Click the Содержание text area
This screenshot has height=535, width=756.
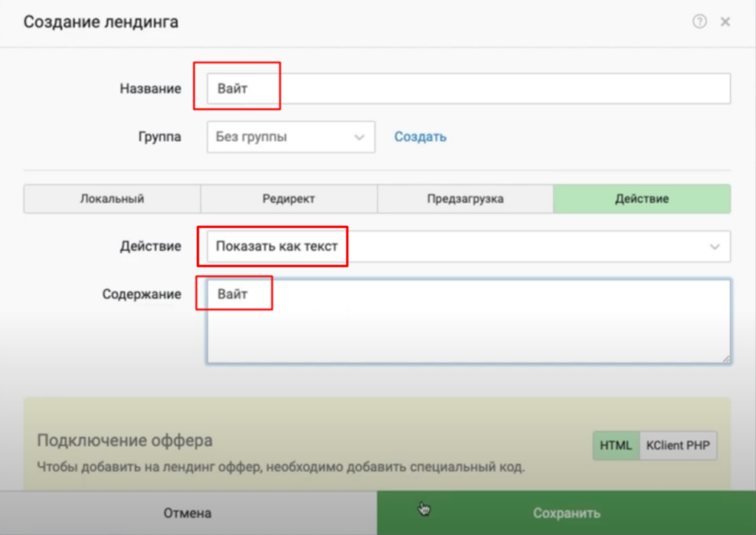point(469,321)
